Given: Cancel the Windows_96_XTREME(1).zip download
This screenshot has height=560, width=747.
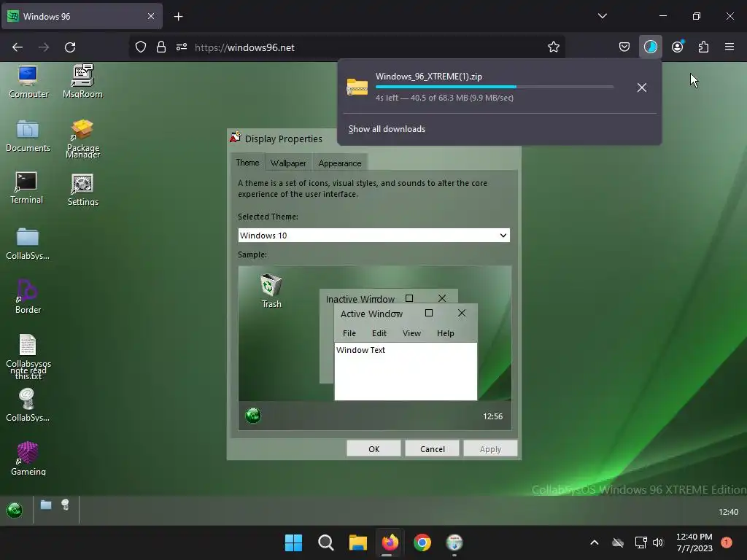Looking at the screenshot, I should click(x=642, y=87).
